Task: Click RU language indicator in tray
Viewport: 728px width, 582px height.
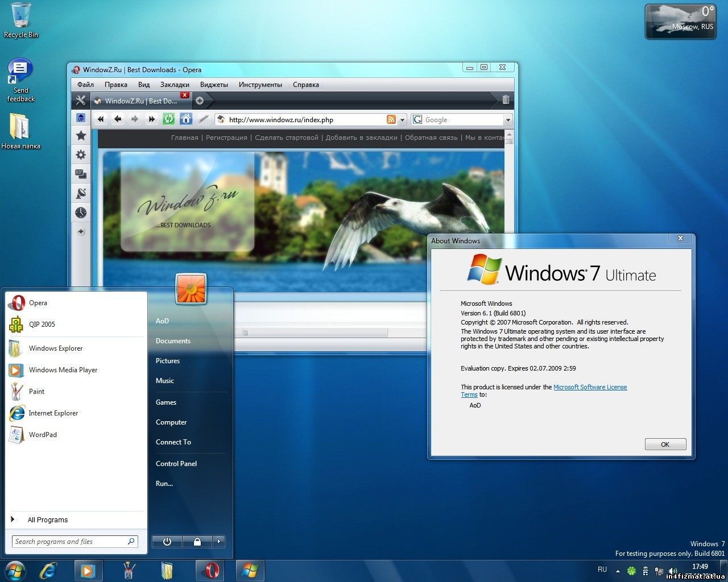Action: point(602,569)
